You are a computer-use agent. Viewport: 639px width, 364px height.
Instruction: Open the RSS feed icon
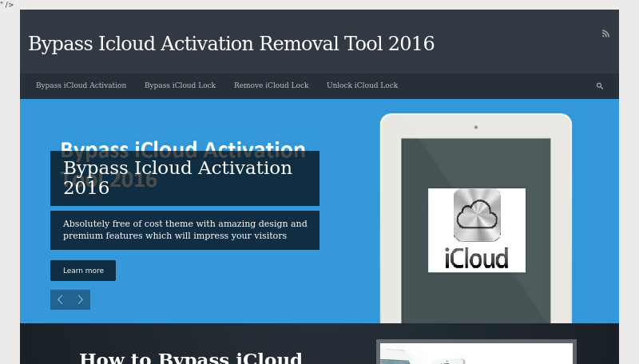pos(605,34)
